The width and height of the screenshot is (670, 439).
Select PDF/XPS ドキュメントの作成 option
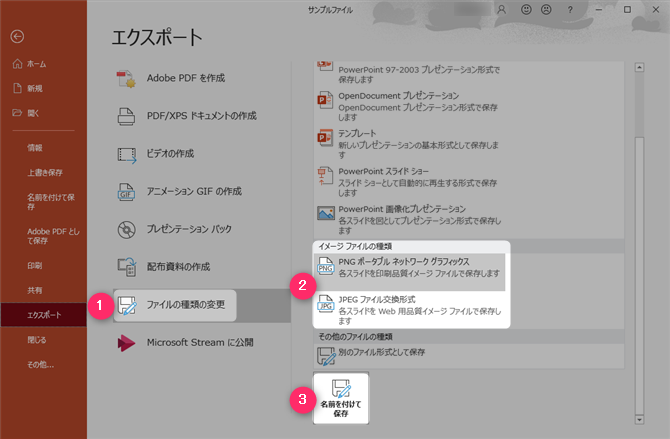tap(201, 116)
